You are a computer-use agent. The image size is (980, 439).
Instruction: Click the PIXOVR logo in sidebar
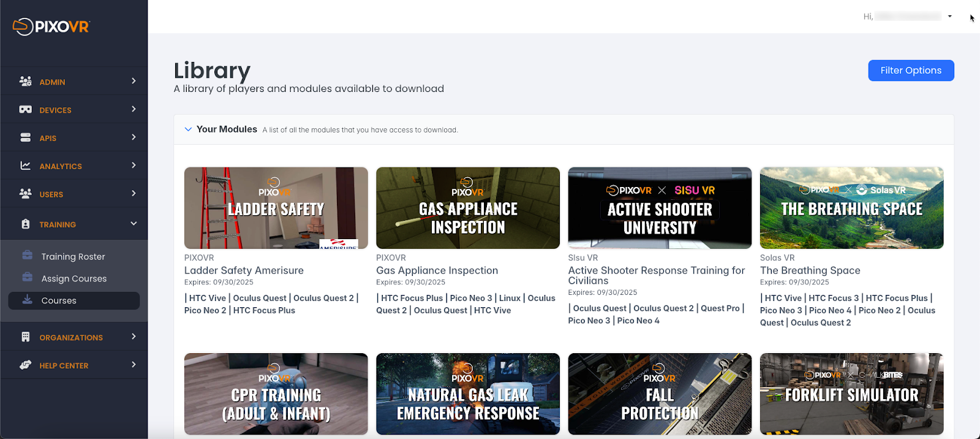click(51, 26)
